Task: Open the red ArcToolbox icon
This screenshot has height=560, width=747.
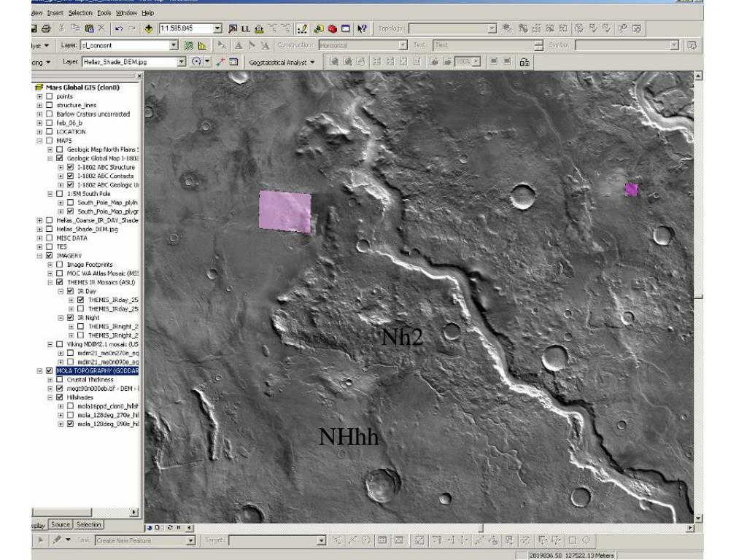Action: click(x=332, y=29)
